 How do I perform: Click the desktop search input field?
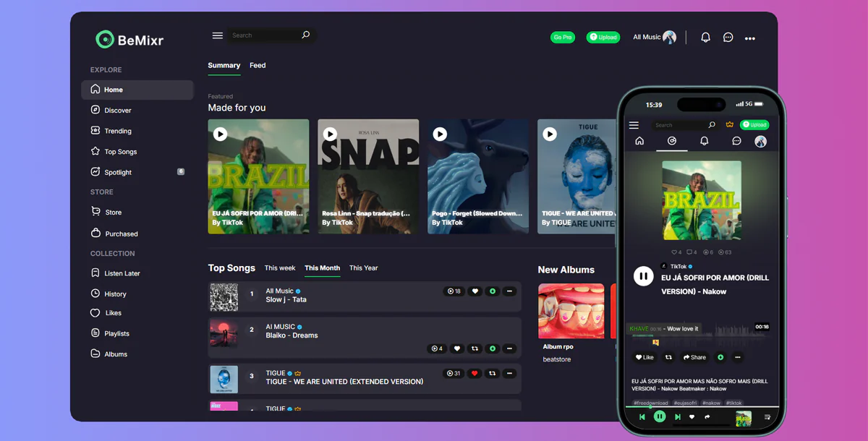point(264,35)
